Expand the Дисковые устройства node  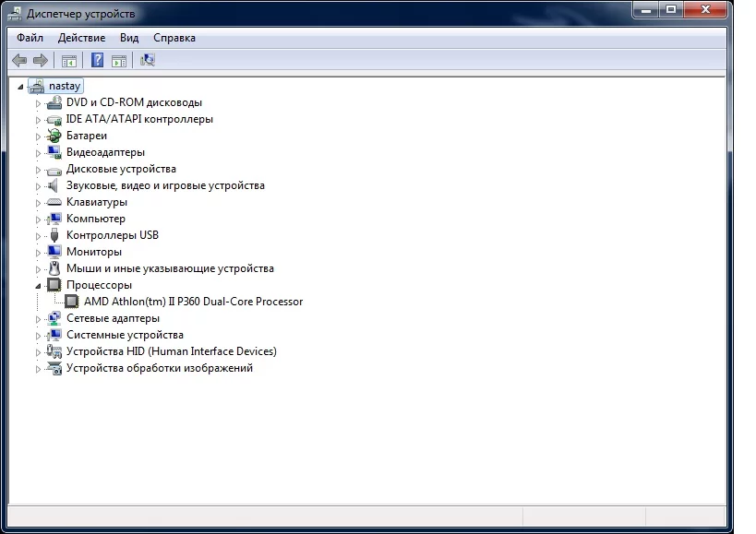coord(38,170)
